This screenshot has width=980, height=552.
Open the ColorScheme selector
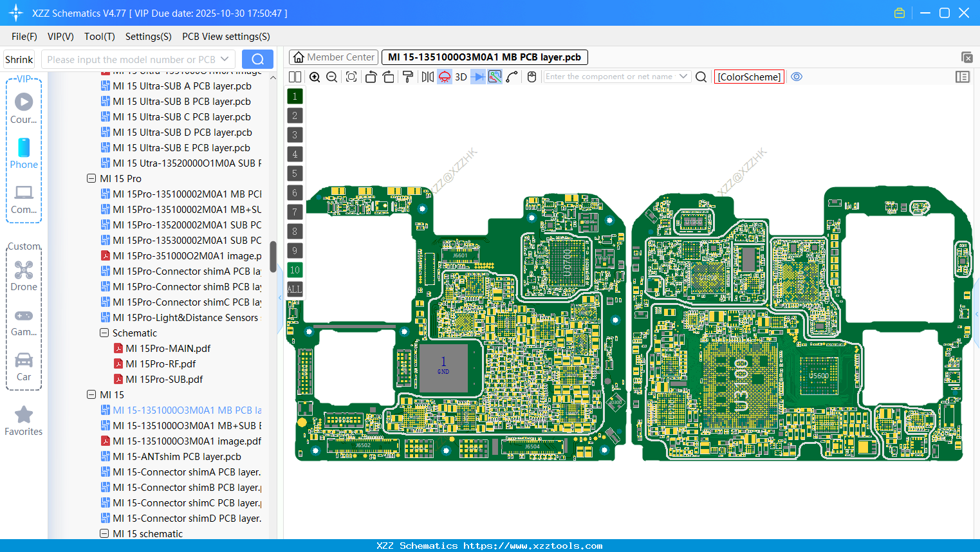point(748,77)
